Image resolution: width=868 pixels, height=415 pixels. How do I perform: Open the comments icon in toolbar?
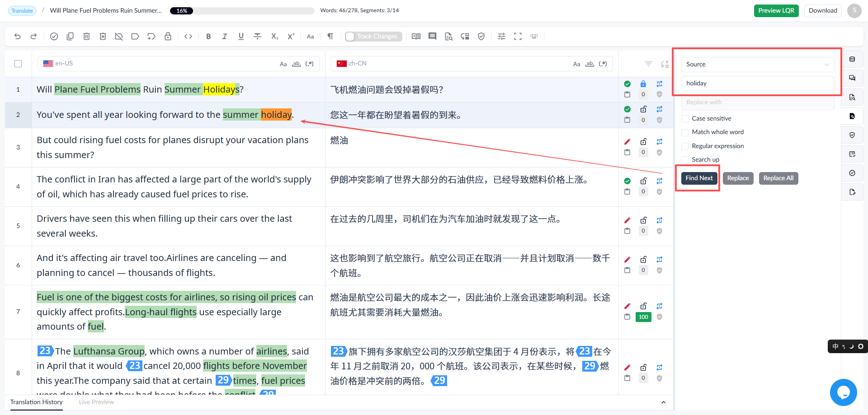(x=432, y=37)
